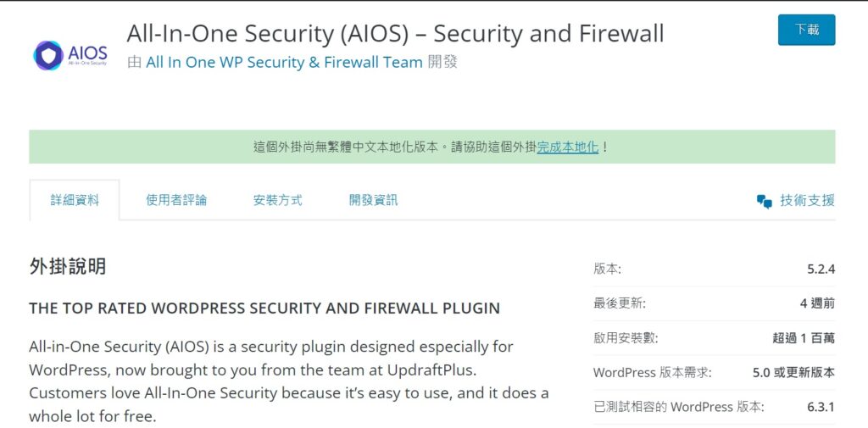
Task: Click the 最後更新 value 4 週前
Action: click(817, 303)
